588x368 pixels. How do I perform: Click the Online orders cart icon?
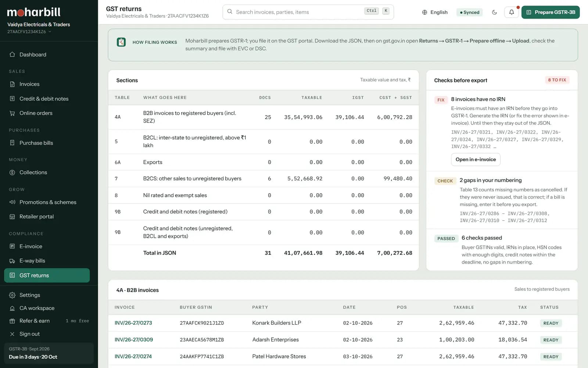12,113
